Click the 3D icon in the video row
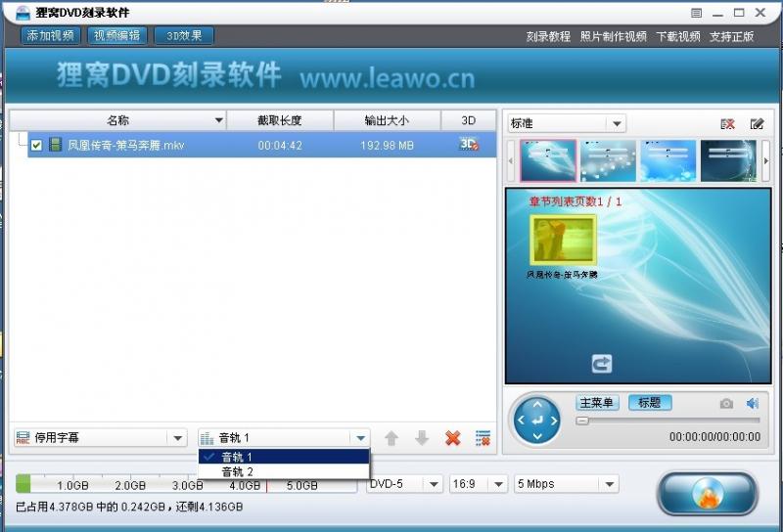 [x=469, y=144]
